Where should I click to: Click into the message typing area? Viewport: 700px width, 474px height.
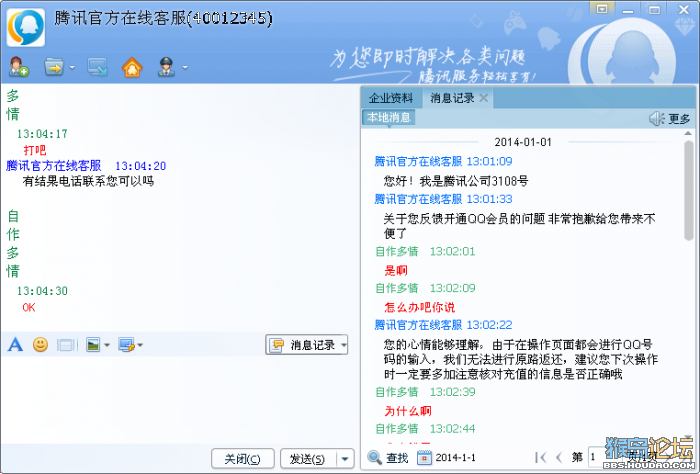(x=179, y=399)
